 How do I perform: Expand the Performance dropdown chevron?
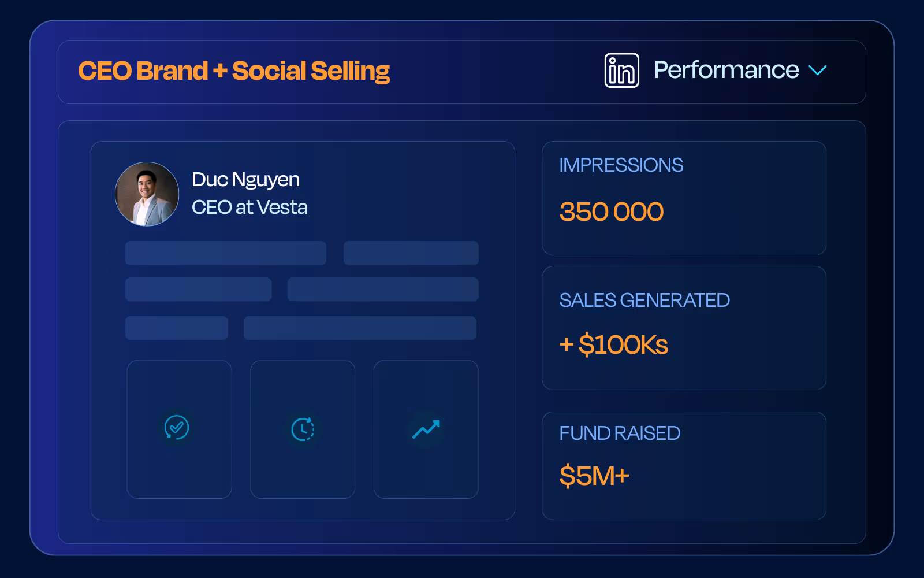[x=818, y=71]
